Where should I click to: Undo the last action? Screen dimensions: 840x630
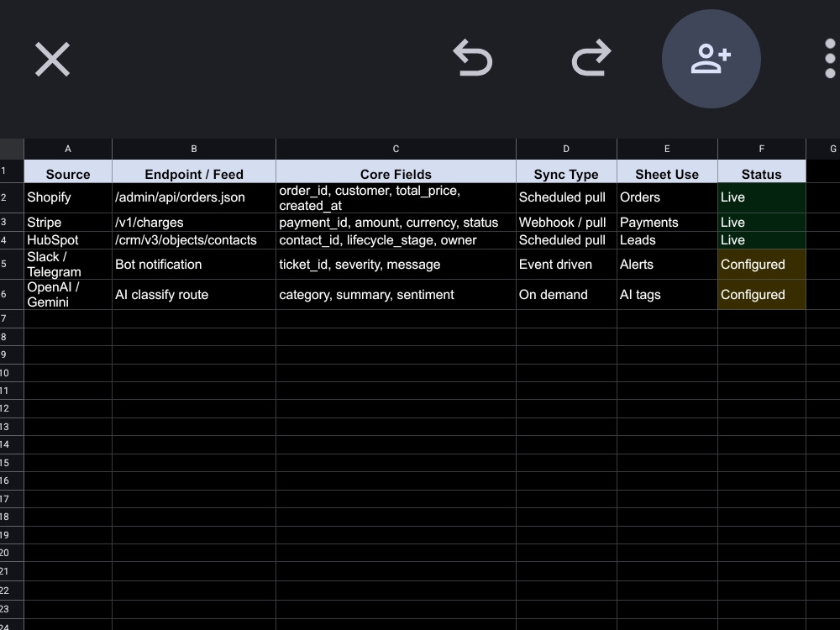[472, 57]
